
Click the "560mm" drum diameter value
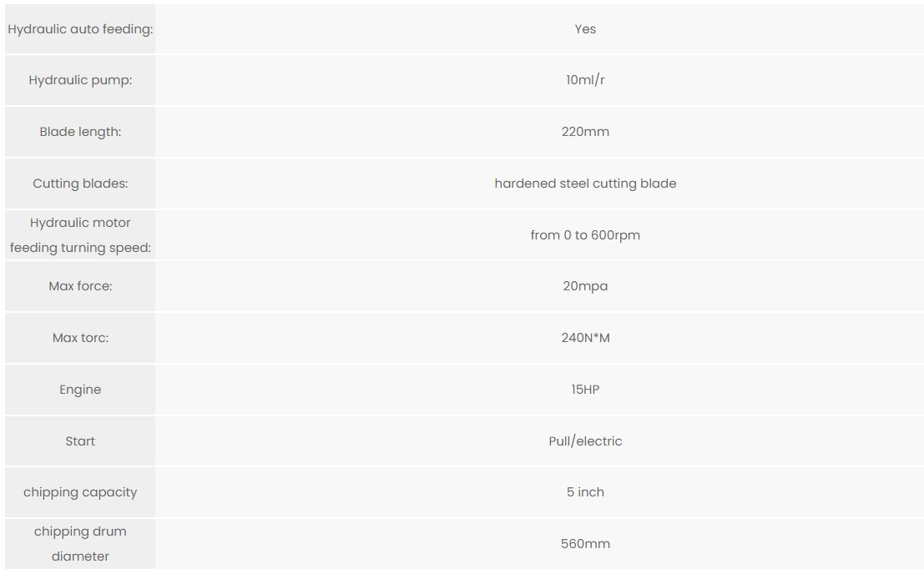(x=585, y=544)
